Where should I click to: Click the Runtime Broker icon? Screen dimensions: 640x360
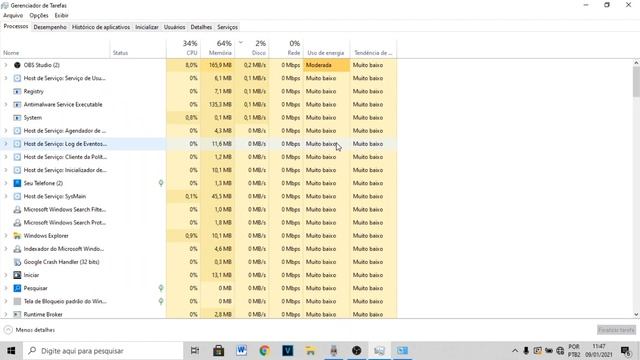pos(17,314)
